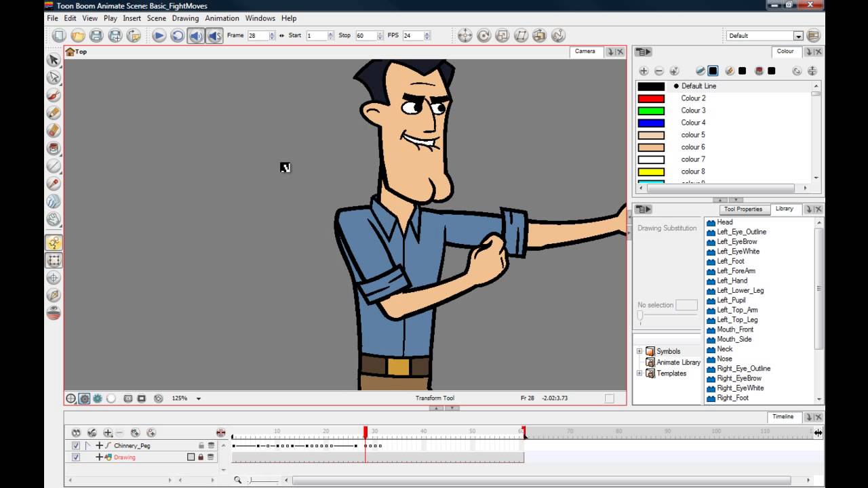Switch to the Tool Properties tab
868x488 pixels.
(743, 209)
